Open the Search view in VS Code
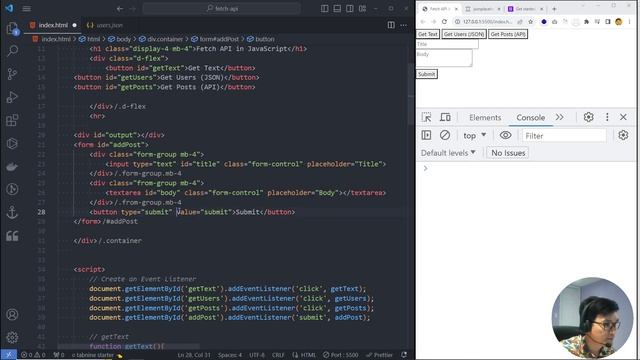The width and height of the screenshot is (640, 360). pos(12,51)
